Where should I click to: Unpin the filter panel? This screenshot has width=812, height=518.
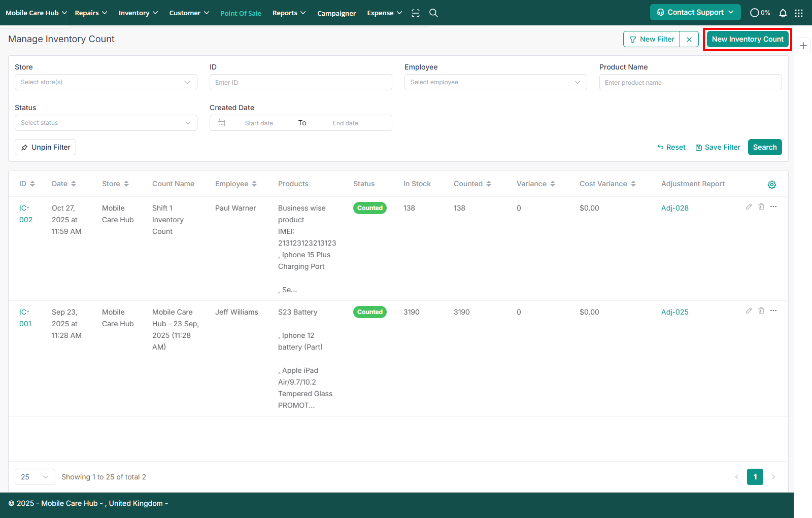(x=46, y=147)
